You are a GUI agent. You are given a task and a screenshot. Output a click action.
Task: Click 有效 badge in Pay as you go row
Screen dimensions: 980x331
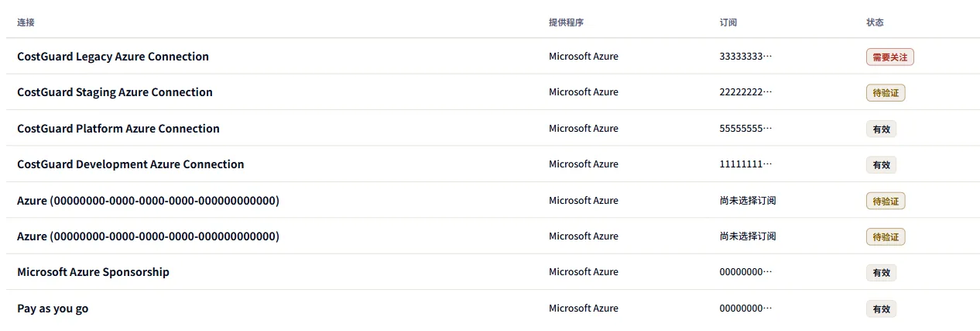coord(881,309)
